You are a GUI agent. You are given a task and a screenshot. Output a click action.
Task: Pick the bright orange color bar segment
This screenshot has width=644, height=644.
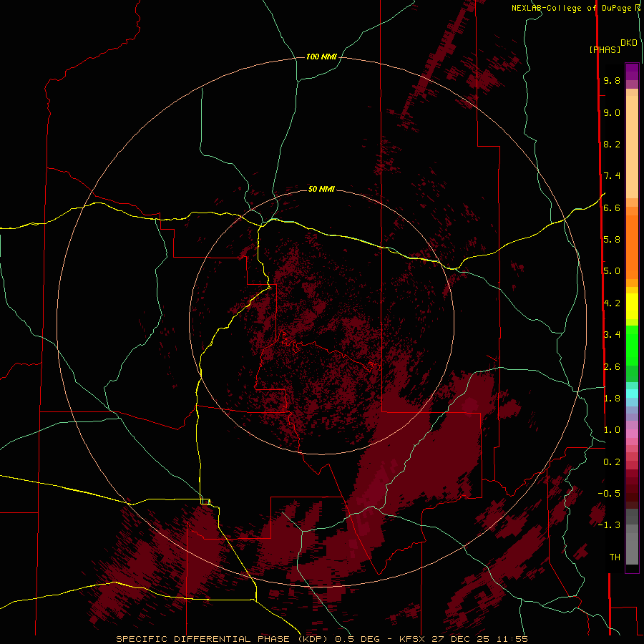[x=632, y=247]
